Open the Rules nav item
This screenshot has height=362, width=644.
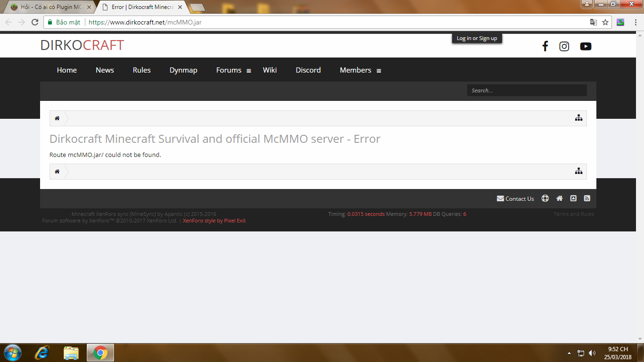(142, 70)
